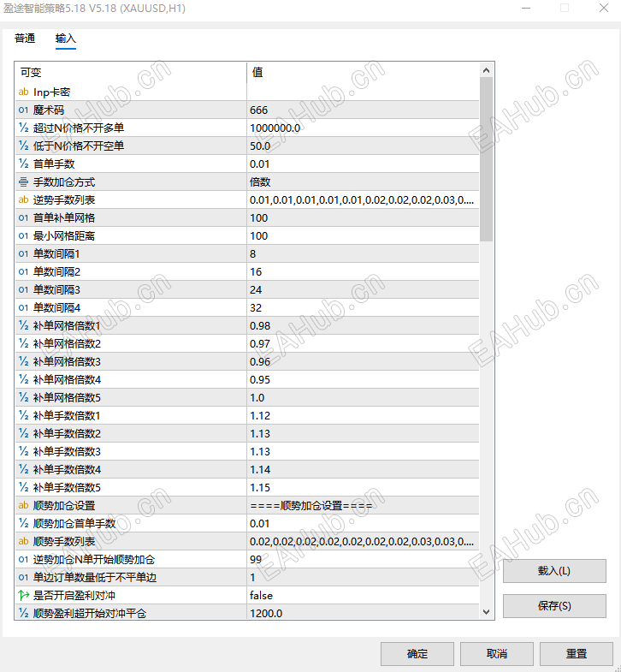Click the scrollbar up arrow

click(486, 70)
